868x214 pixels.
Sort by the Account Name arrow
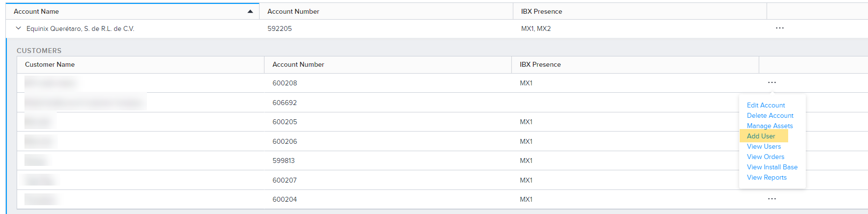(250, 11)
